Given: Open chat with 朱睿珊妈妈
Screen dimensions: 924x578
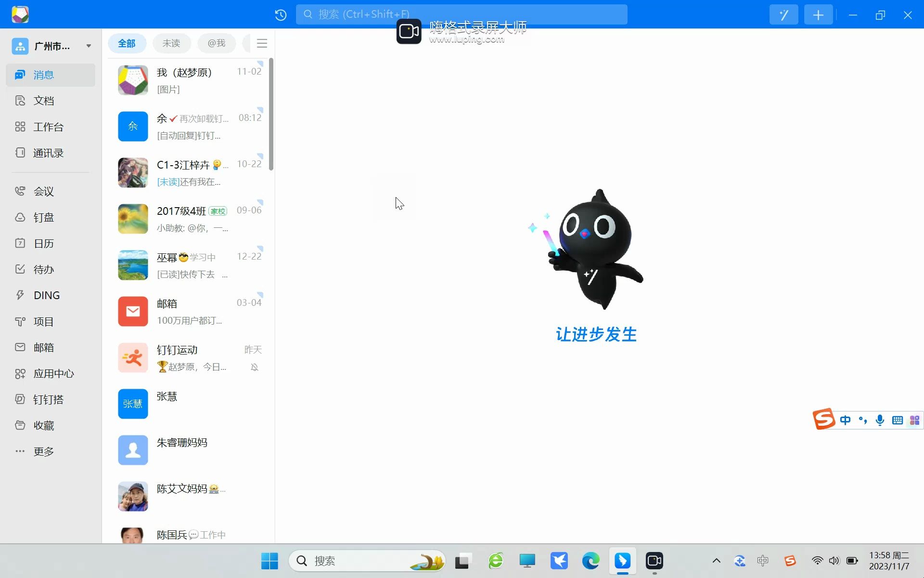Looking at the screenshot, I should [189, 450].
